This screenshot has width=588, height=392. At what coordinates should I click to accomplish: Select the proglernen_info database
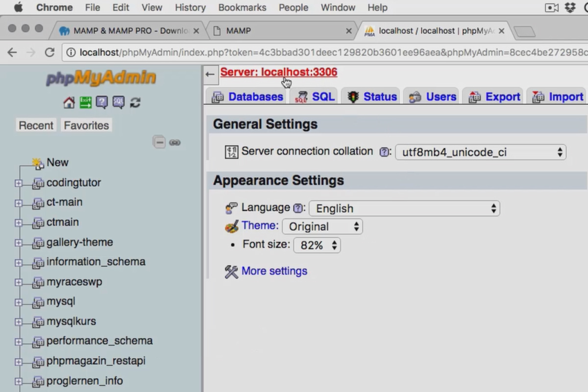pyautogui.click(x=85, y=381)
